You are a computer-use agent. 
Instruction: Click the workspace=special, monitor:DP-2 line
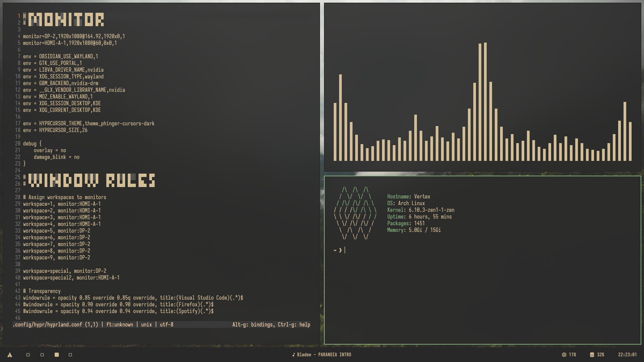64,271
